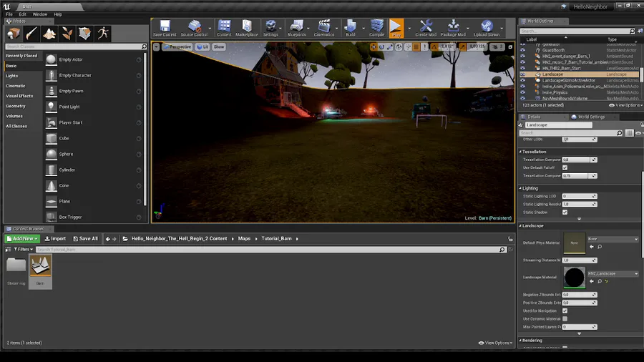Click the Save All button
This screenshot has width=644, height=362.
pos(85,238)
